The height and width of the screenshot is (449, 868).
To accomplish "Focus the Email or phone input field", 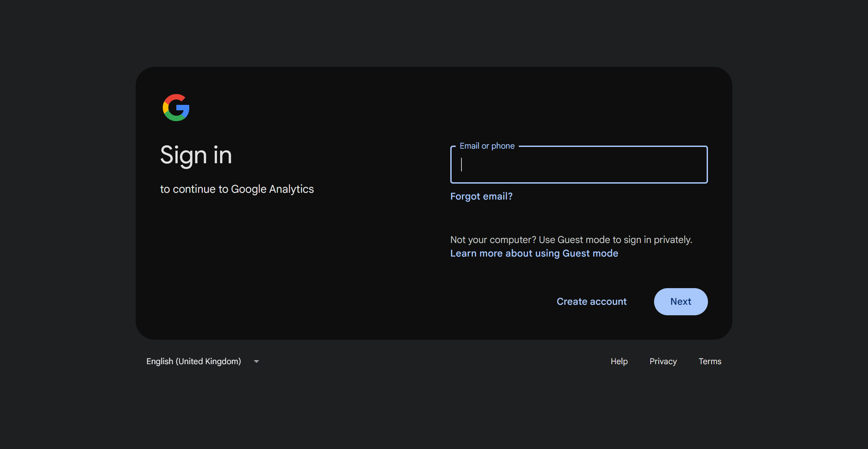I will (579, 165).
